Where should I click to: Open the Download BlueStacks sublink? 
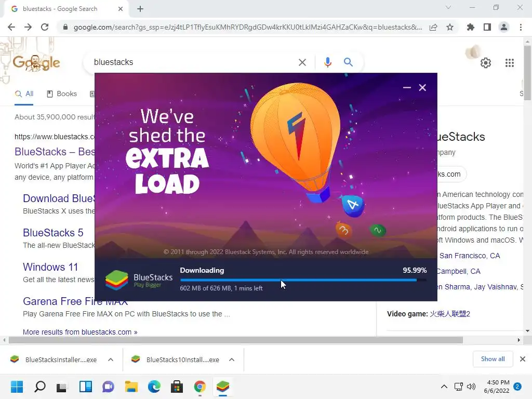[59, 198]
